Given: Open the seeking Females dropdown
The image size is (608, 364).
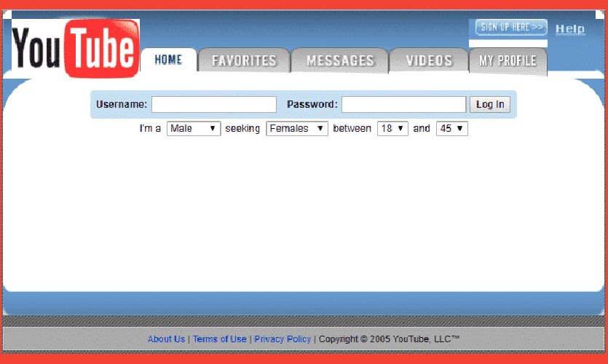Looking at the screenshot, I should 297,128.
